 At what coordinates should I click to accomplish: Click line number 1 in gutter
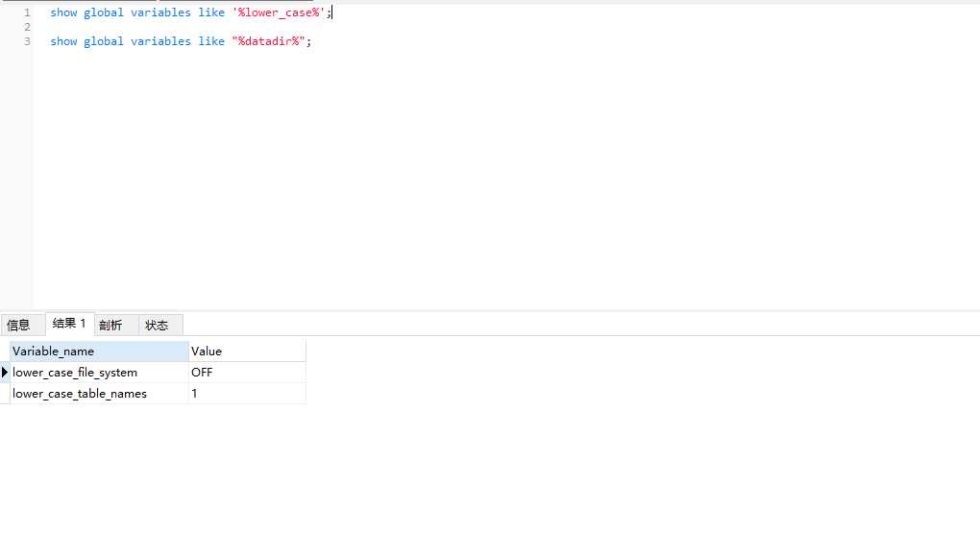[27, 12]
